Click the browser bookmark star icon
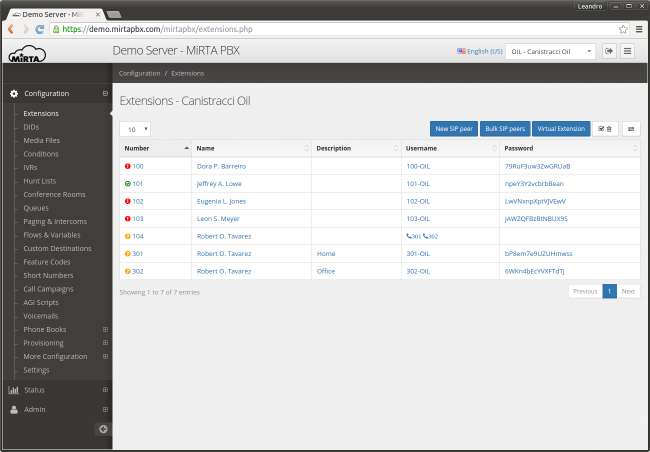Screen dimensions: 650x452 [x=623, y=30]
